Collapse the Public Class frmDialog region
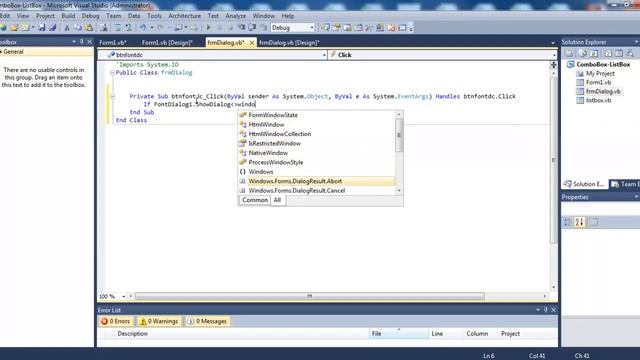 [x=112, y=73]
